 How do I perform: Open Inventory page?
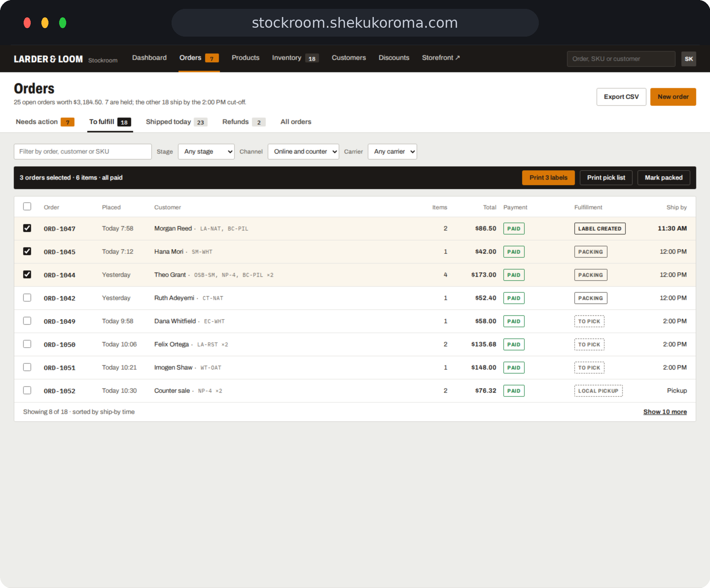295,58
